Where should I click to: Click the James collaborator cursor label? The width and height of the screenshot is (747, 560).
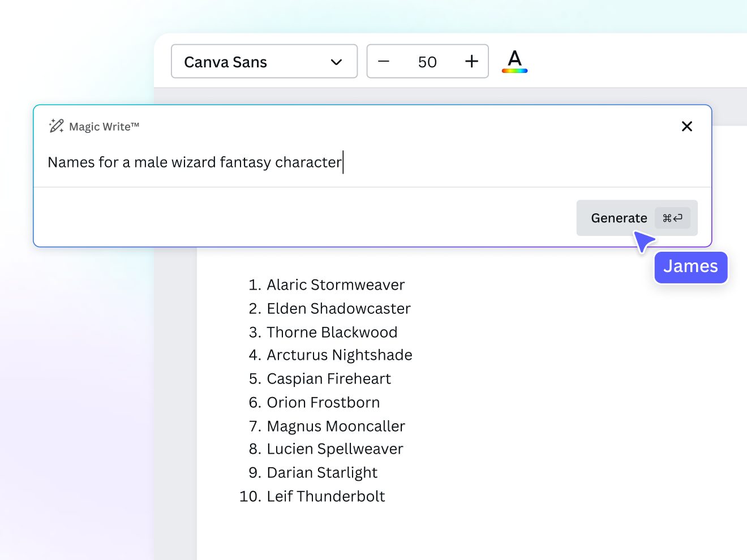point(690,267)
